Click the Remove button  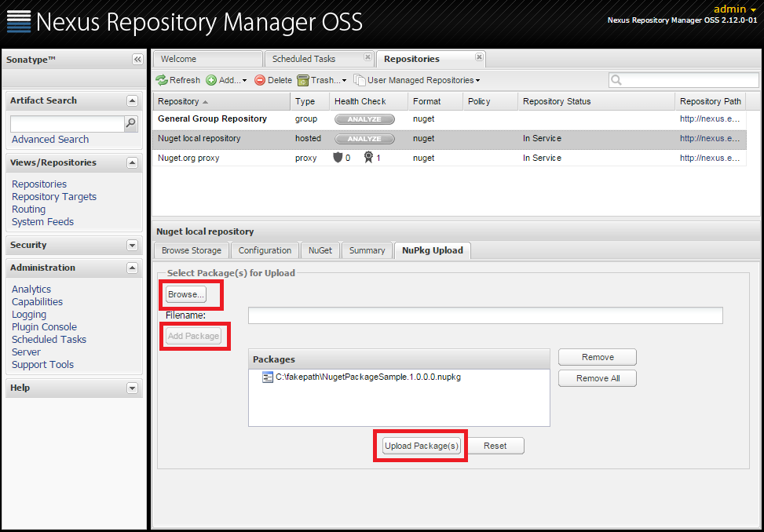tap(598, 357)
